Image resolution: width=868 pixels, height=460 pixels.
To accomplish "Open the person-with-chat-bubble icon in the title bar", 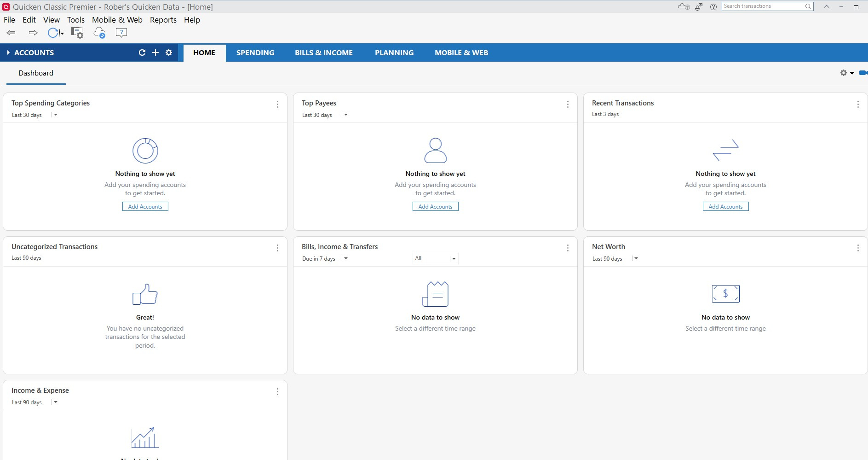I will pyautogui.click(x=699, y=6).
